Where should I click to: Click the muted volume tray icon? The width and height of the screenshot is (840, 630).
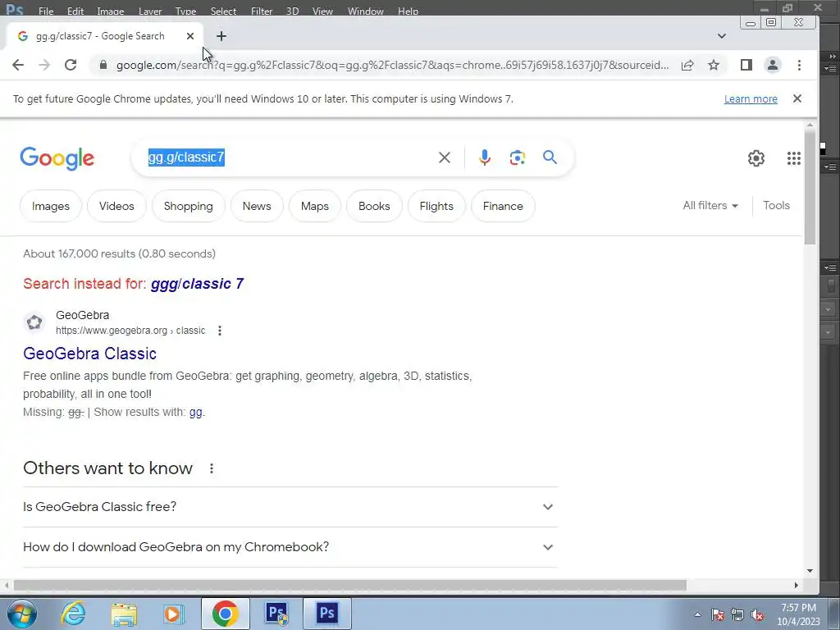[757, 615]
